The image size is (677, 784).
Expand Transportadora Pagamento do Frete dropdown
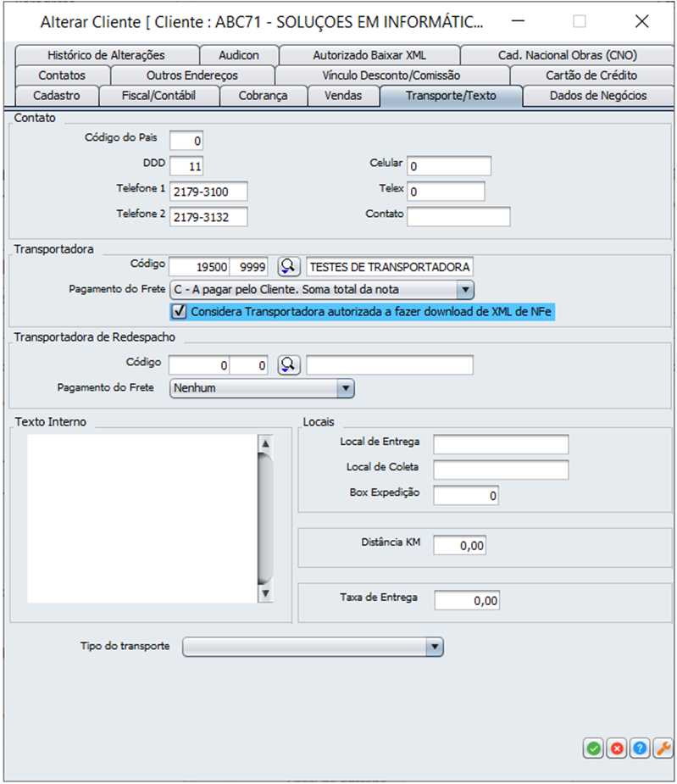click(464, 290)
